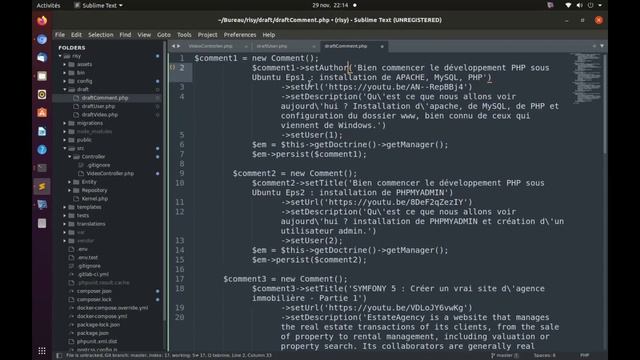The height and width of the screenshot is (360, 640).
Task: Click the tab scroll left arrow
Action: pyautogui.click(x=173, y=46)
